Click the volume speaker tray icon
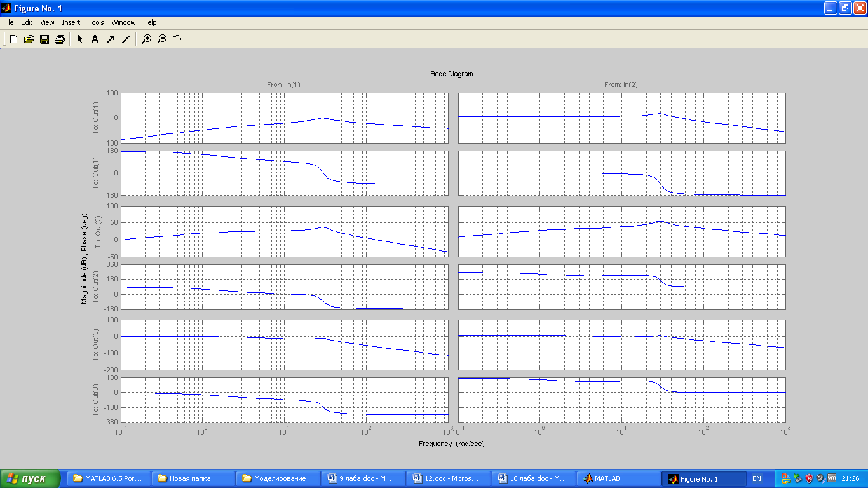This screenshot has width=868, height=488. [x=820, y=478]
